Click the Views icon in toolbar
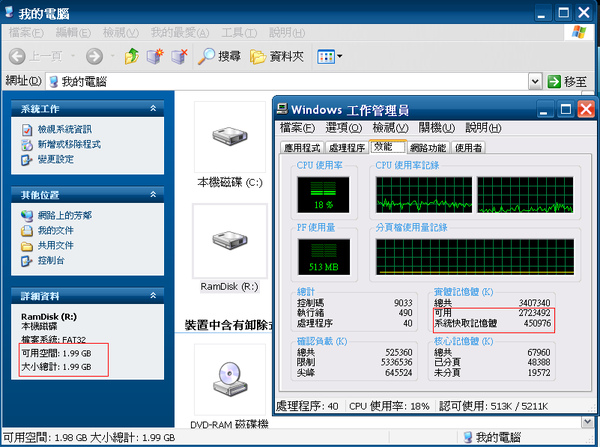 click(x=326, y=57)
